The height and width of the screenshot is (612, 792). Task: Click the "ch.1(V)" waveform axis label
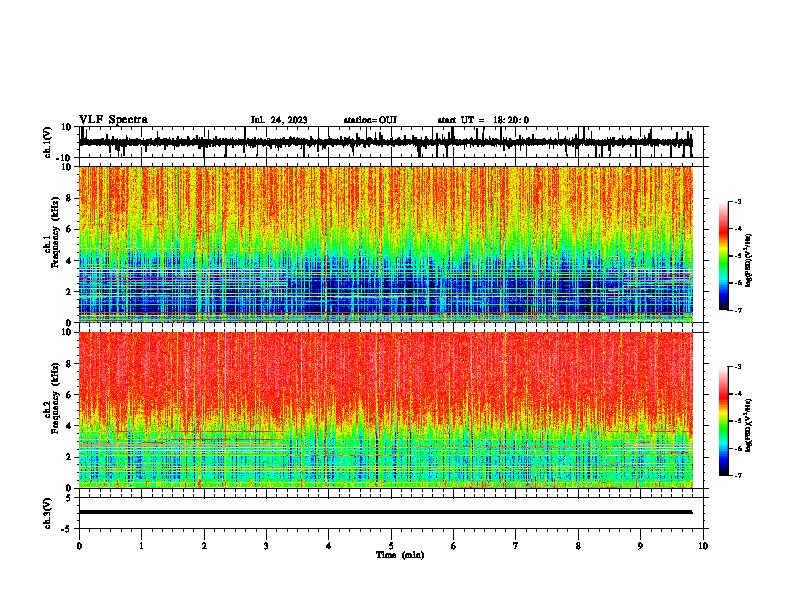tap(48, 142)
